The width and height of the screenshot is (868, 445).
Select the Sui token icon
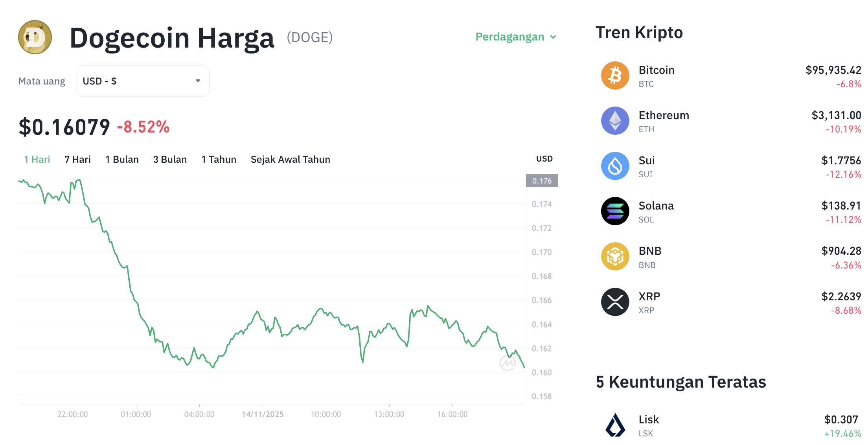coord(615,166)
